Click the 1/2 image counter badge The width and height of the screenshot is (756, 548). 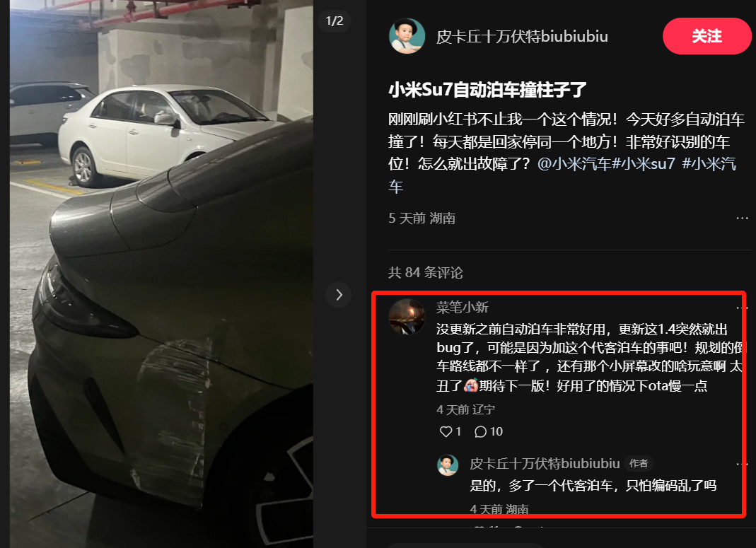tap(334, 21)
